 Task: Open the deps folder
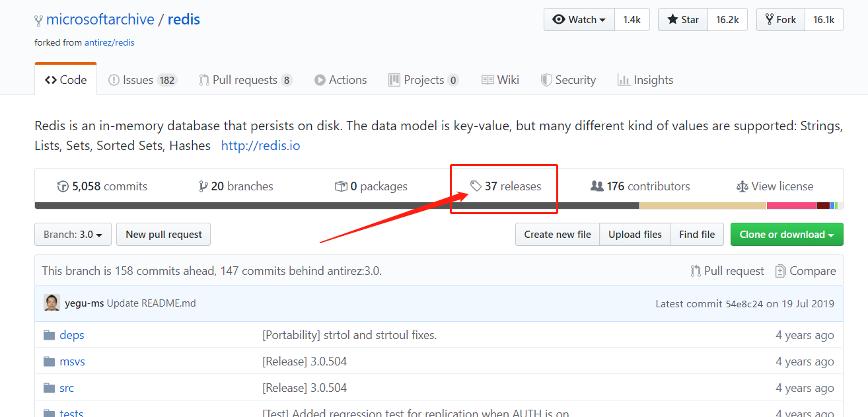pyautogui.click(x=72, y=335)
